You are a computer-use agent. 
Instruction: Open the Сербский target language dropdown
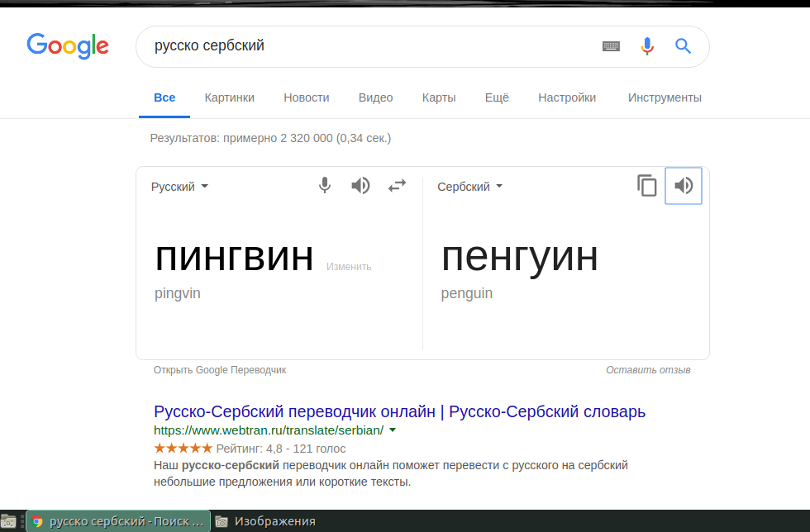pyautogui.click(x=469, y=187)
